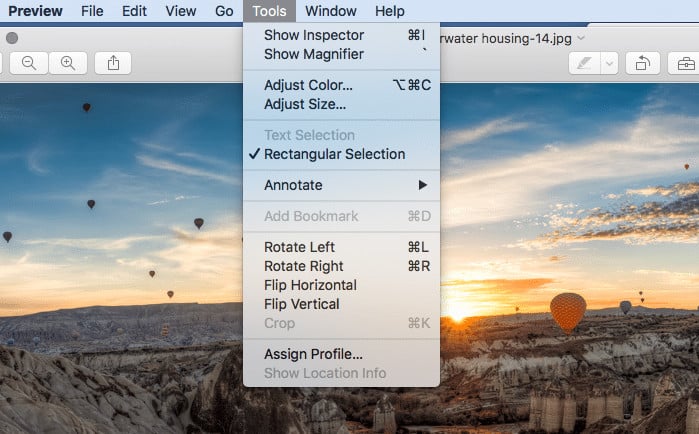Viewport: 699px width, 434px height.
Task: Choose Rotate Right menu item
Action: click(341, 266)
